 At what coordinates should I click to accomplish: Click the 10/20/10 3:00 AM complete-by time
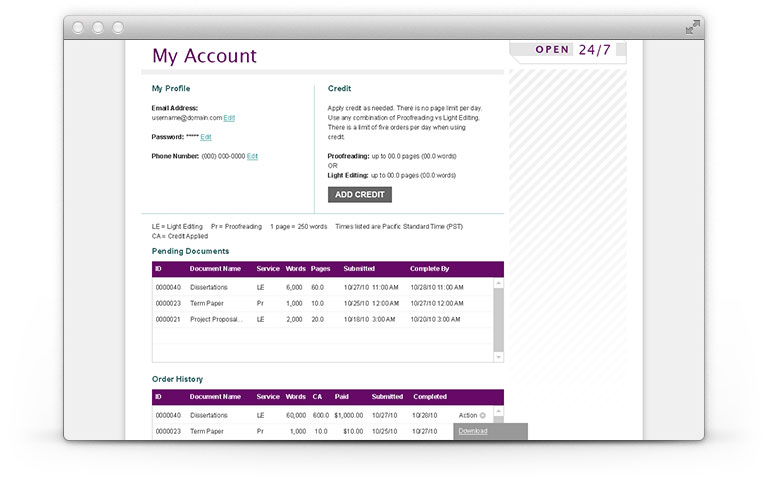(x=435, y=319)
